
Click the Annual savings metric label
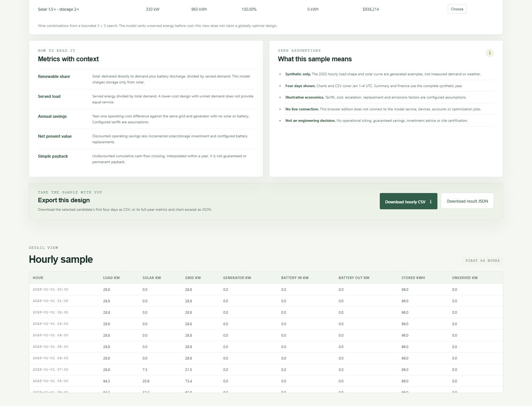coord(52,116)
